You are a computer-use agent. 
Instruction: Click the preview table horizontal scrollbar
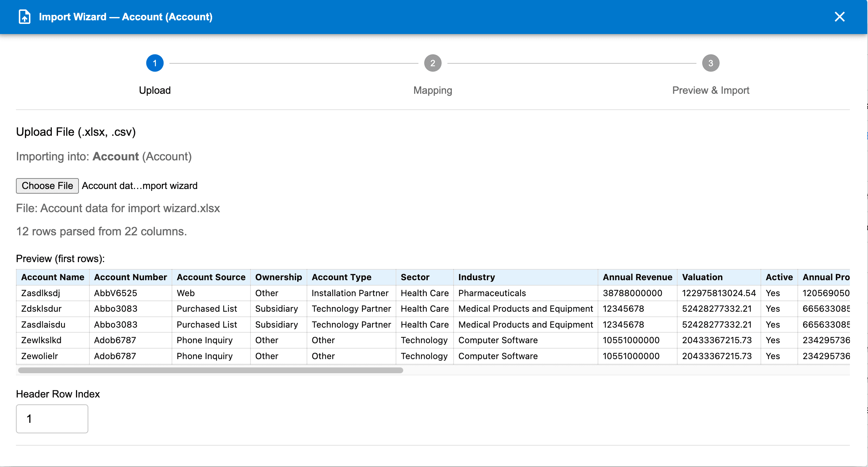(x=210, y=370)
